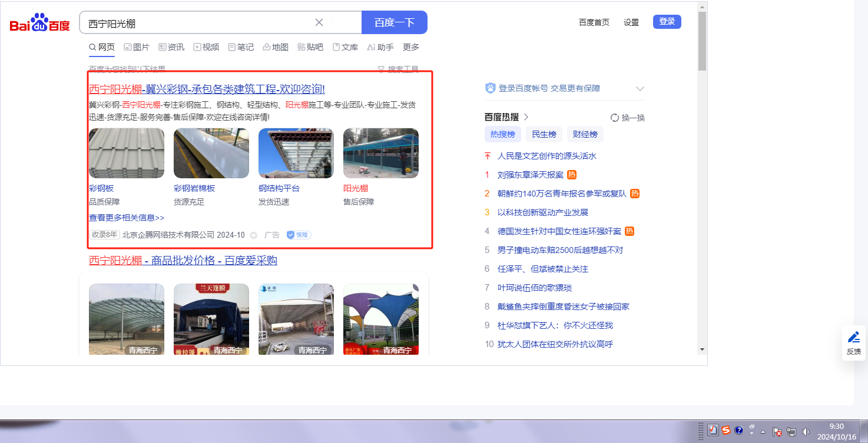Clear the search box with the X icon
The height and width of the screenshot is (443, 868).
coord(319,22)
